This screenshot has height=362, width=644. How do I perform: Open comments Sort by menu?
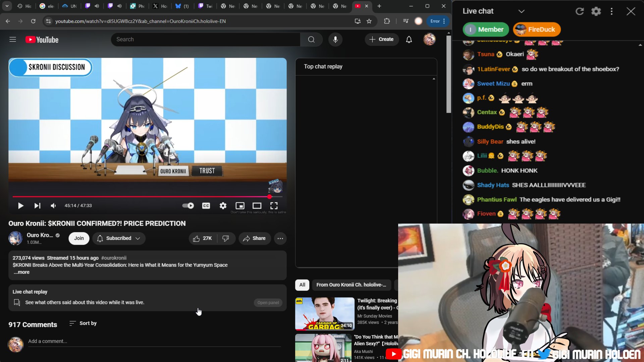point(83,323)
